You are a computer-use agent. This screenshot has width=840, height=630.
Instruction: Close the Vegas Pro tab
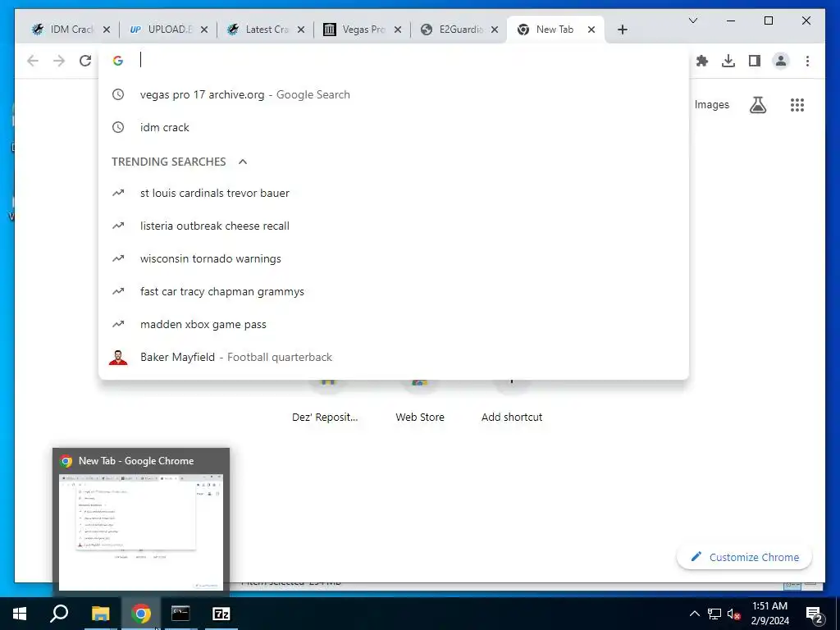[398, 30]
